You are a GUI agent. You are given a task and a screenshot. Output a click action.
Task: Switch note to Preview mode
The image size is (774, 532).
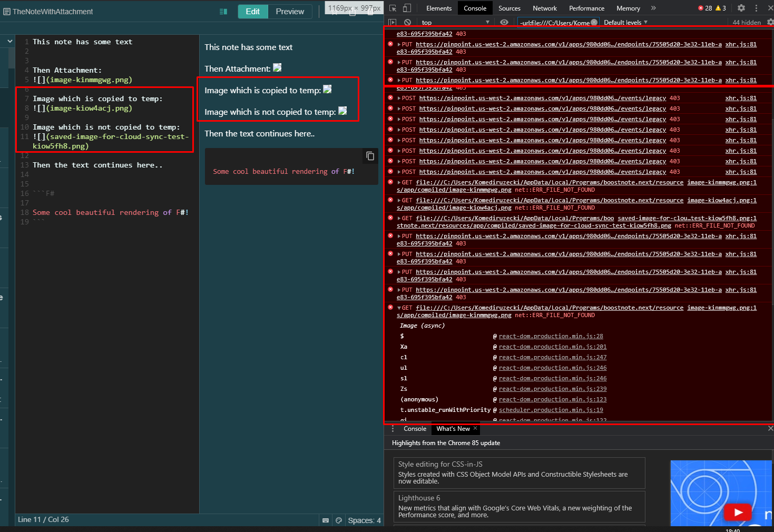click(290, 12)
